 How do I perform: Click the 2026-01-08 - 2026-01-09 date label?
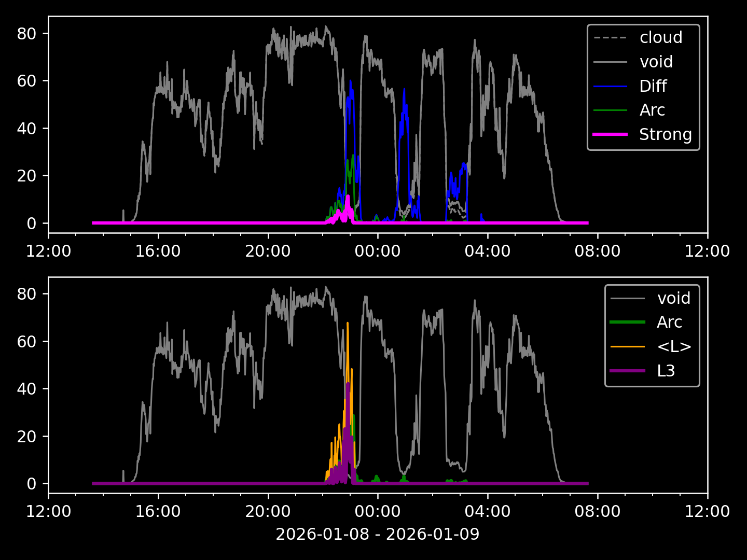tap(378, 534)
